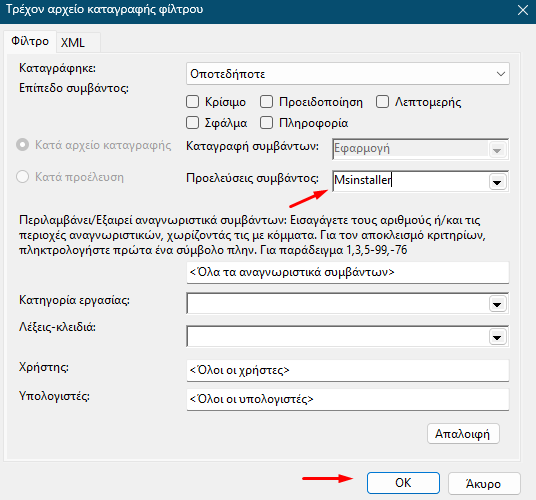The width and height of the screenshot is (536, 500).
Task: Open the Λέξεις-κλειδιά dropdown arrow
Action: [497, 337]
